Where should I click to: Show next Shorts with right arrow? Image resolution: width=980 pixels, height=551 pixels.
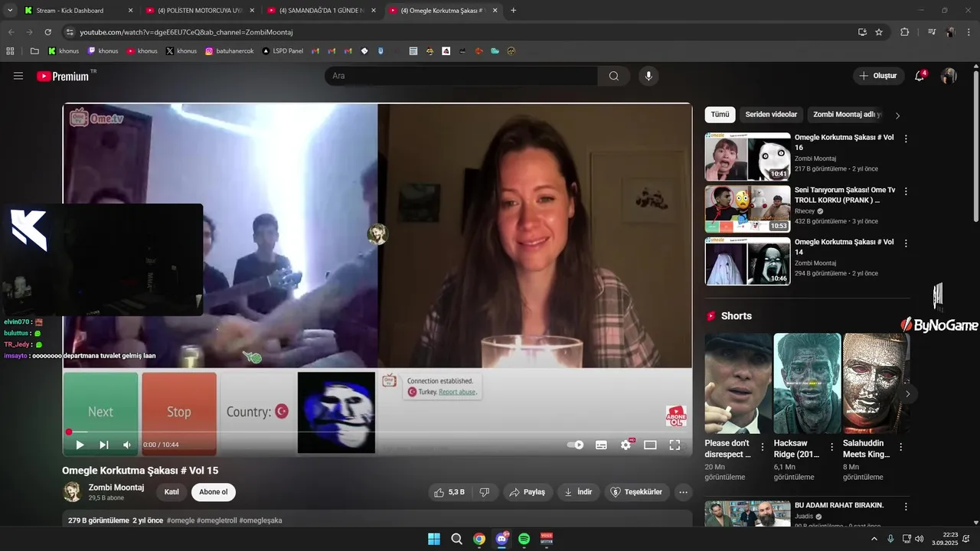907,393
